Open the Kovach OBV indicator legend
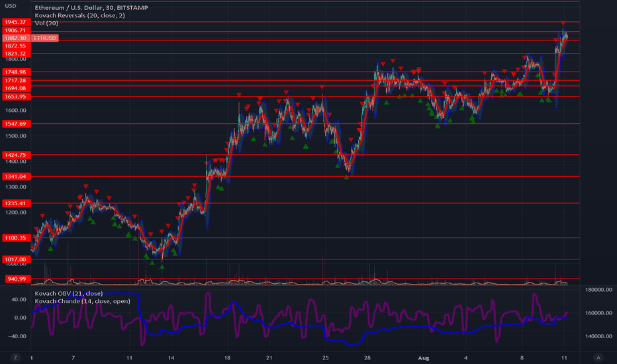617x364 pixels. point(69,294)
